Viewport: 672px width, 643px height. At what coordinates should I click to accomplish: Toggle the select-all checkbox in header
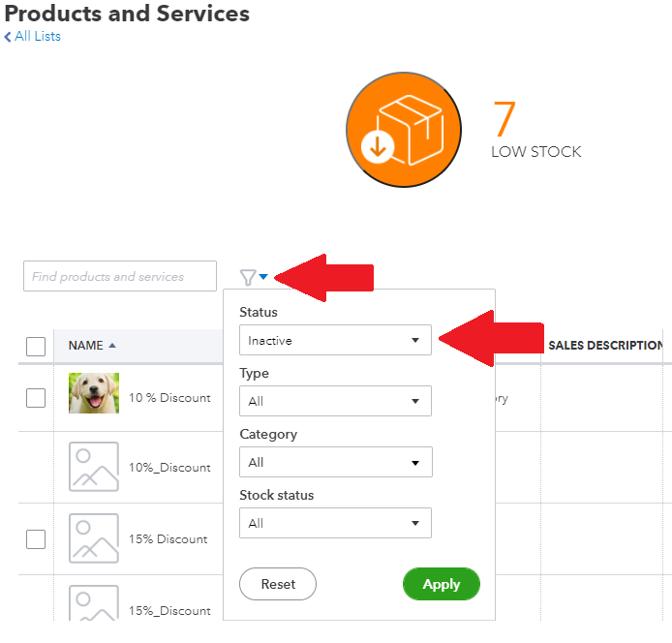pos(36,347)
